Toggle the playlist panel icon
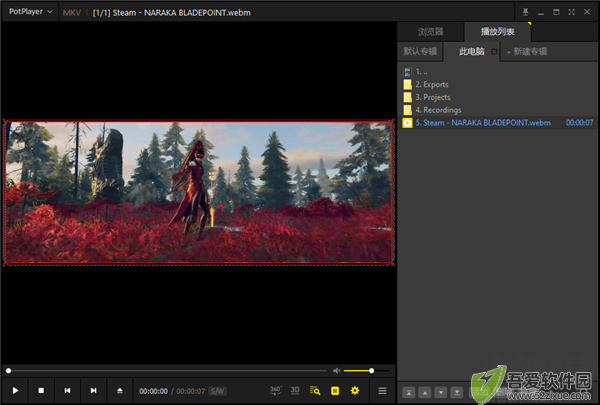The image size is (600, 405). tap(335, 390)
